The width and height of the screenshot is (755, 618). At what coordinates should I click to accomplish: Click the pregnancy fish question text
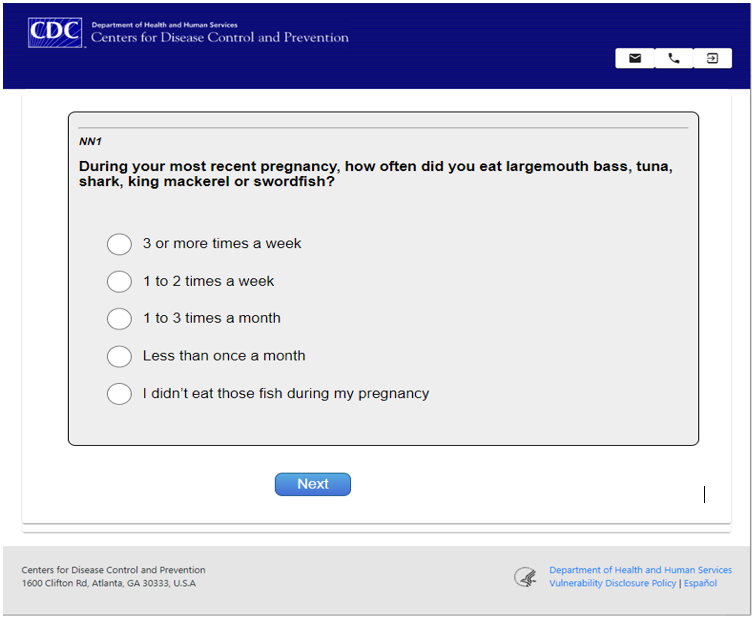[x=375, y=174]
